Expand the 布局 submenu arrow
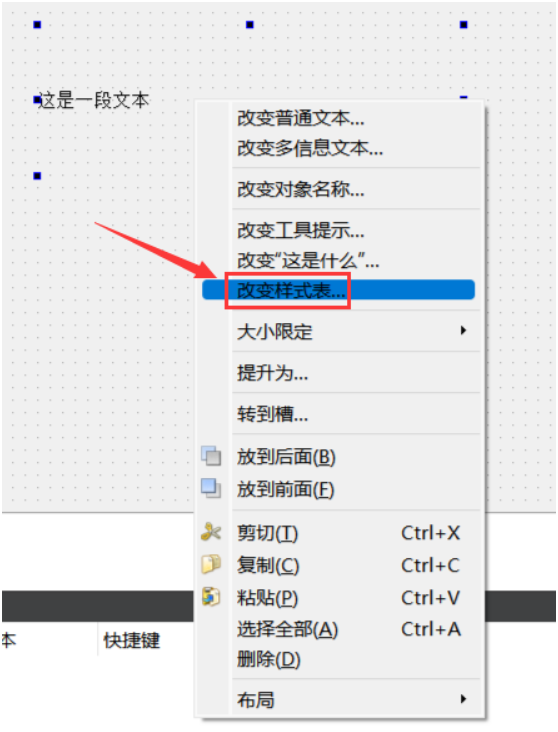The width and height of the screenshot is (558, 732). point(463,699)
